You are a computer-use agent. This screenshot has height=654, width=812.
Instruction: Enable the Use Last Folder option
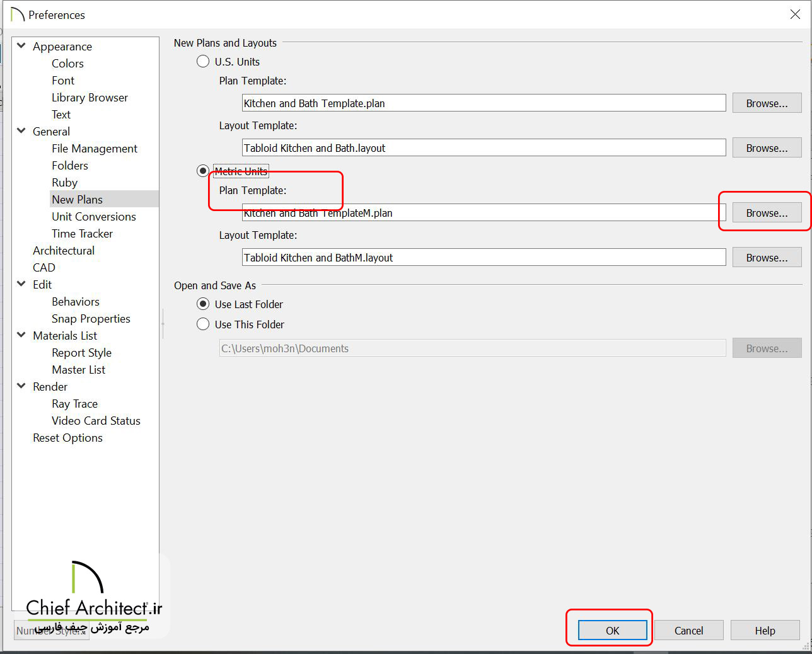coord(203,304)
